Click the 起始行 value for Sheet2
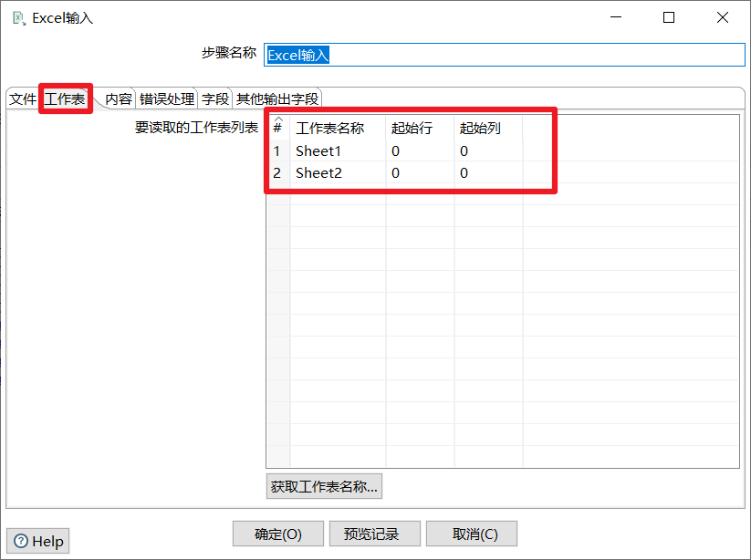This screenshot has width=751, height=560. [x=420, y=172]
